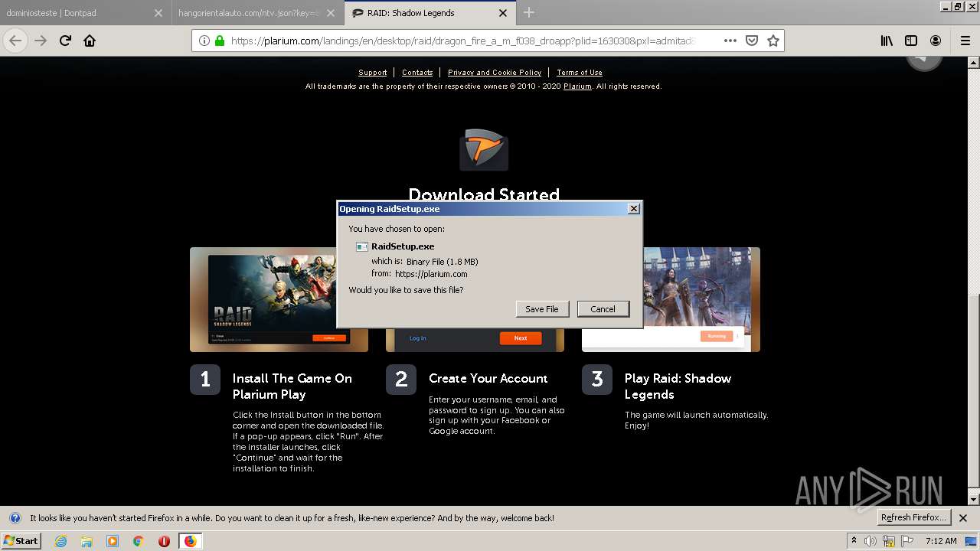980x551 pixels.
Task: Click the Plarium Play logo icon
Action: point(484,148)
